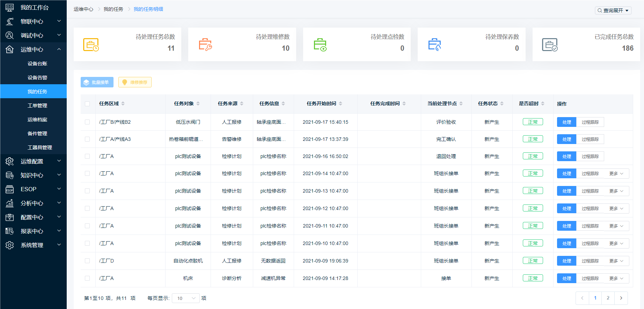Check the row dated 2021-09-13 10:47:00
Viewport: 644px width, 309px height.
point(87,191)
